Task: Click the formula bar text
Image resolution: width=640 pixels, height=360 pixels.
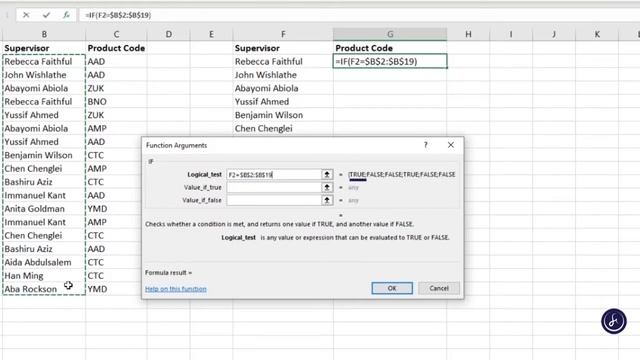Action: [118, 15]
